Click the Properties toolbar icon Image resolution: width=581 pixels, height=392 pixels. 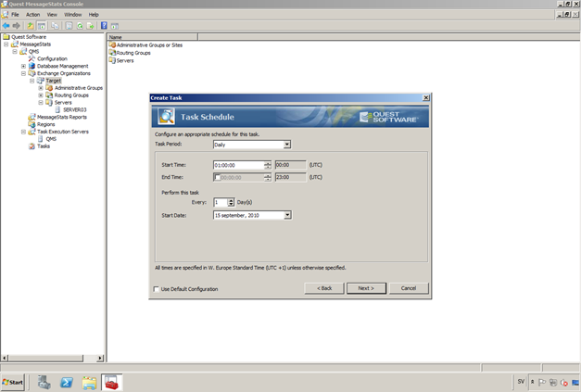click(x=69, y=26)
